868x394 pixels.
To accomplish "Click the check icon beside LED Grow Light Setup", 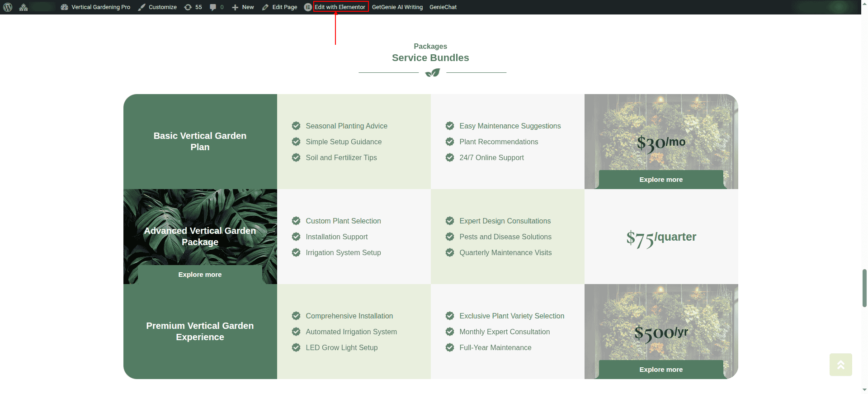I will click(x=296, y=347).
